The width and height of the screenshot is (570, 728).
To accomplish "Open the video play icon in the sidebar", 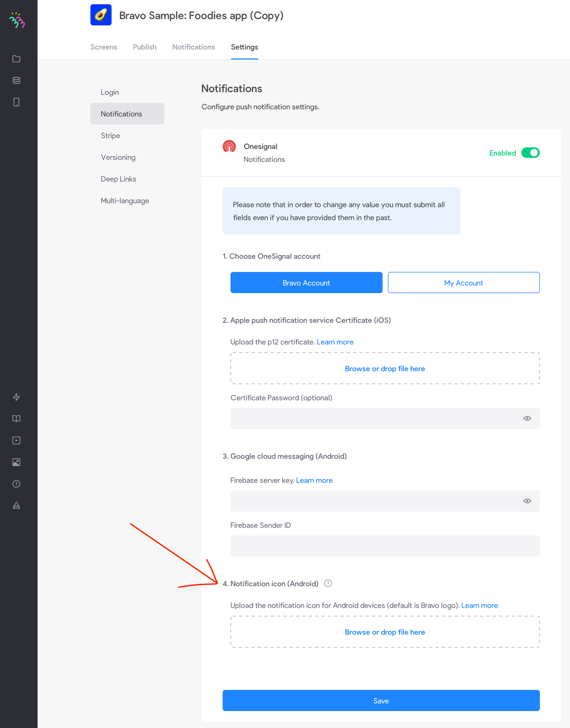I will (16, 440).
